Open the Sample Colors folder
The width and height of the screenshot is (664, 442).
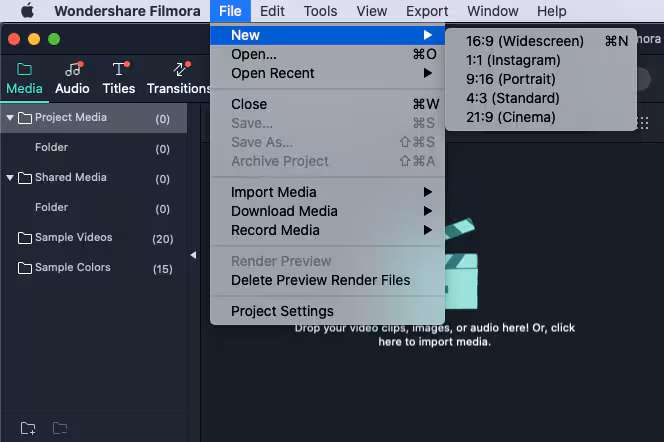tap(94, 268)
